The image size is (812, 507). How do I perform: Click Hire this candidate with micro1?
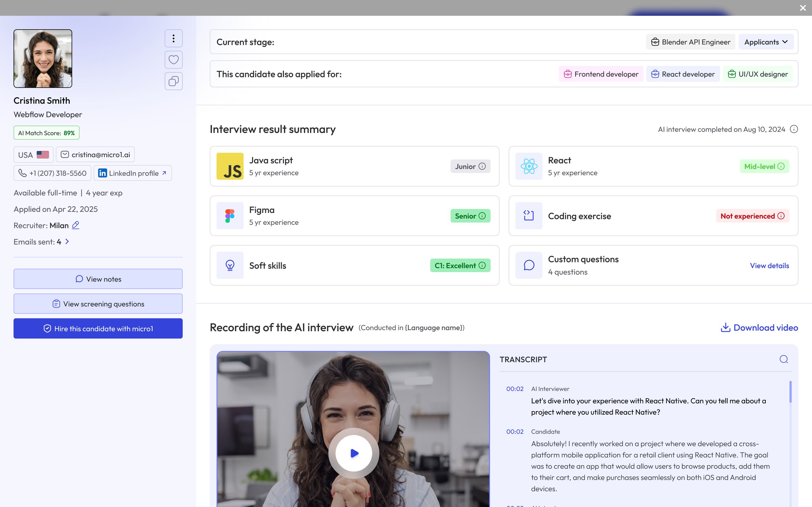tap(98, 329)
